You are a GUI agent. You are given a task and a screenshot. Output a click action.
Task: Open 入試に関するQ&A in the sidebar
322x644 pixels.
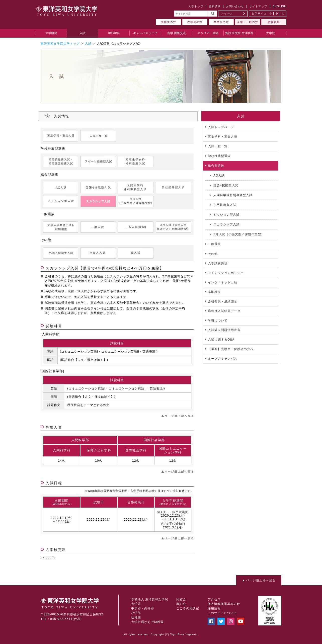coord(240,340)
